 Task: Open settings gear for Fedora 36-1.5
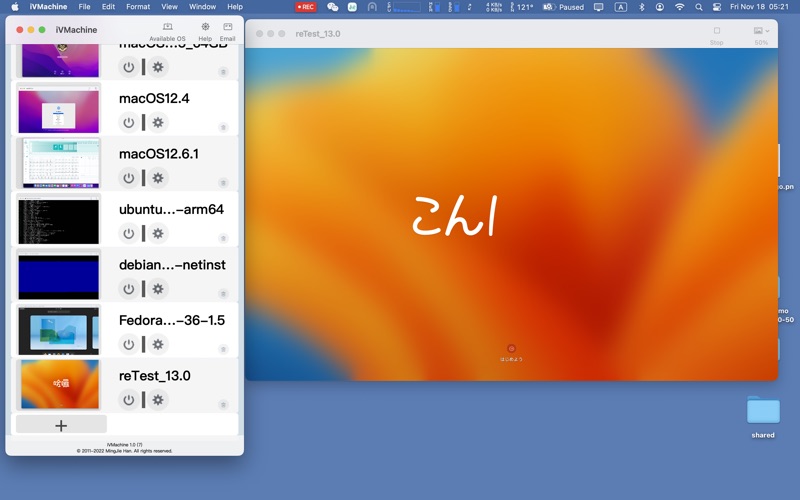coord(158,344)
